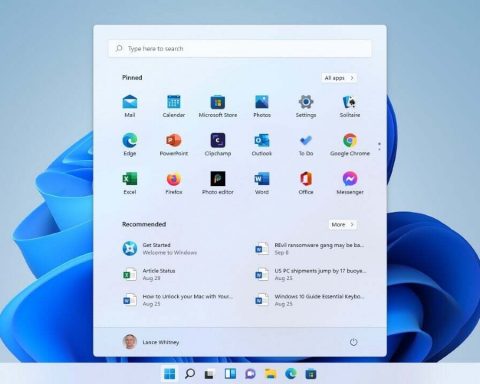Open Search from the taskbar

(x=190, y=374)
